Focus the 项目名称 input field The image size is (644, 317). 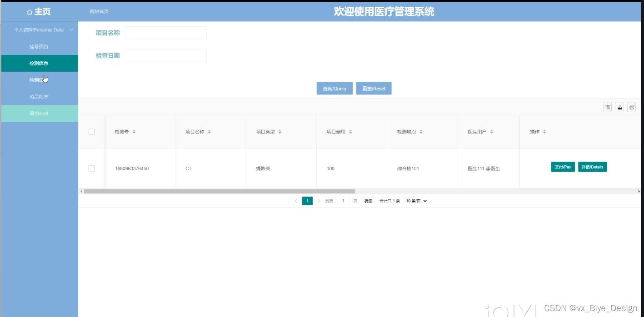pyautogui.click(x=166, y=33)
